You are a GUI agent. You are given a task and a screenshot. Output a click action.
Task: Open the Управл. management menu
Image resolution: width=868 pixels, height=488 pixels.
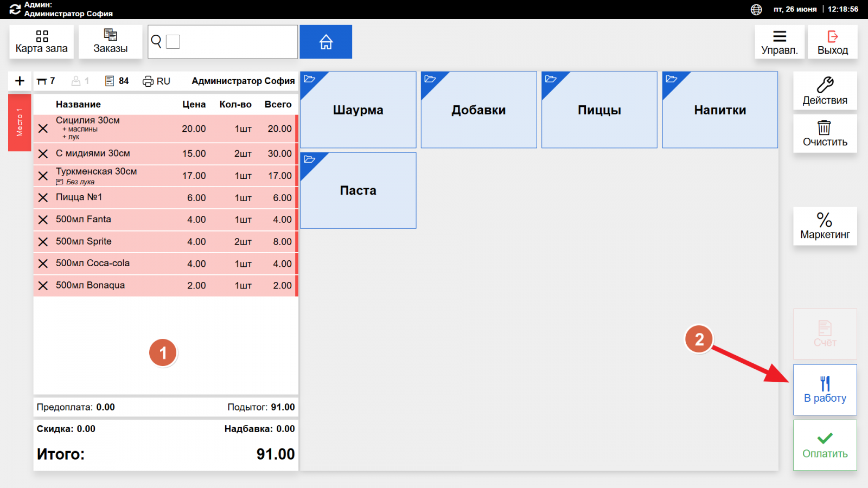pos(780,42)
